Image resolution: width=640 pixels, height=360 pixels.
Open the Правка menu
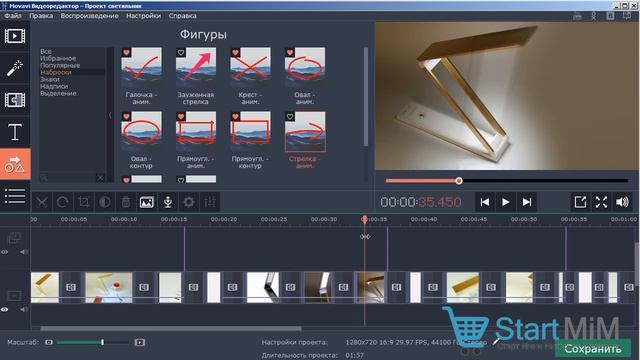coord(41,16)
